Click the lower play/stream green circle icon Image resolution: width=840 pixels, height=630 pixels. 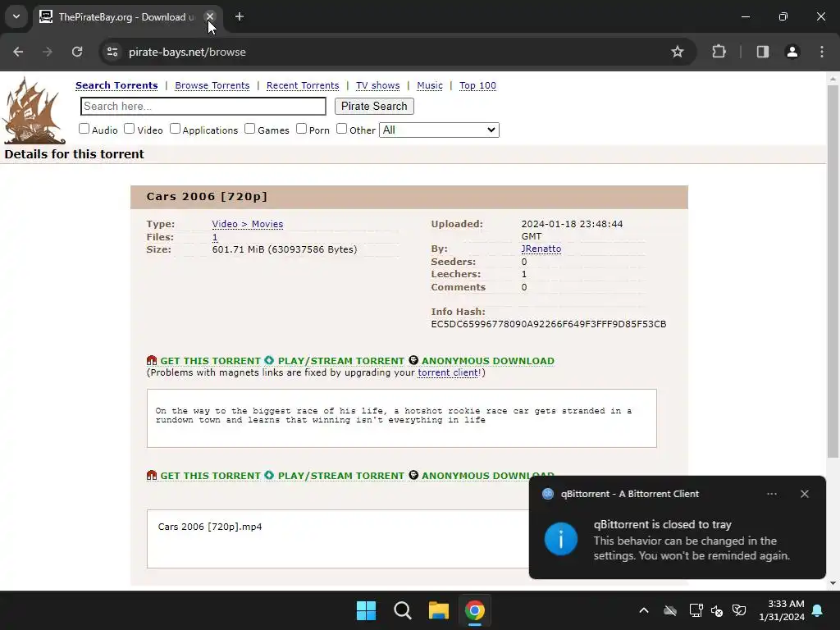click(269, 475)
